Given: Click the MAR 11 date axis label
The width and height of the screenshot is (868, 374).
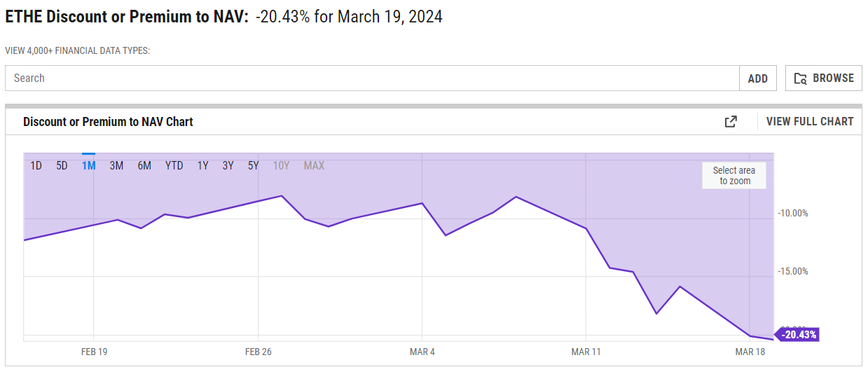Looking at the screenshot, I should pyautogui.click(x=586, y=352).
